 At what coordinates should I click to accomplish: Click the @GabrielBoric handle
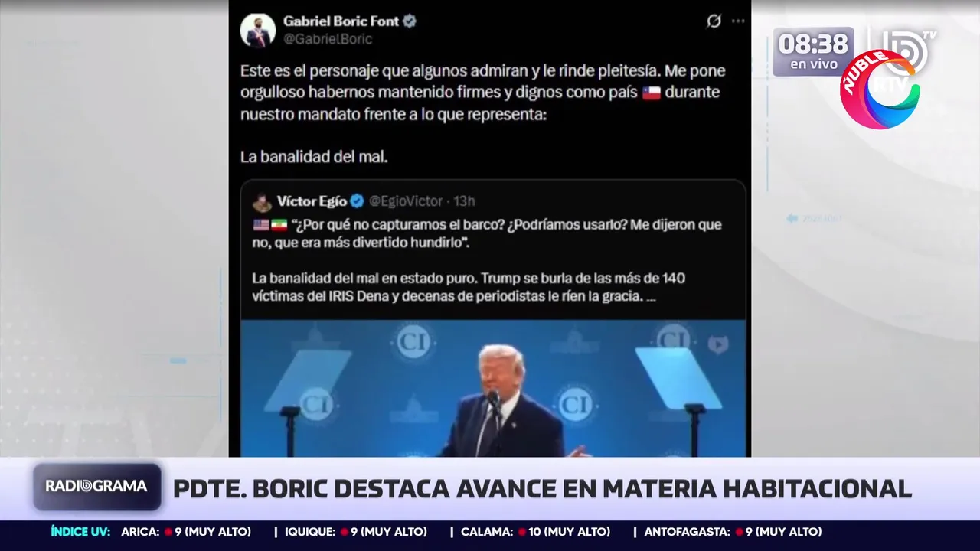tap(328, 39)
